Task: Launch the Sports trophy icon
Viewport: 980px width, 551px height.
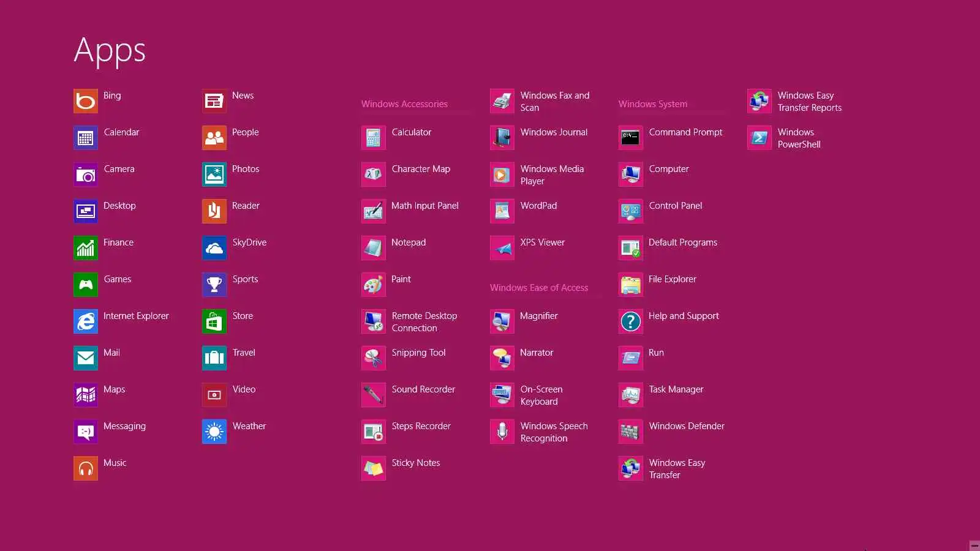Action: (214, 285)
